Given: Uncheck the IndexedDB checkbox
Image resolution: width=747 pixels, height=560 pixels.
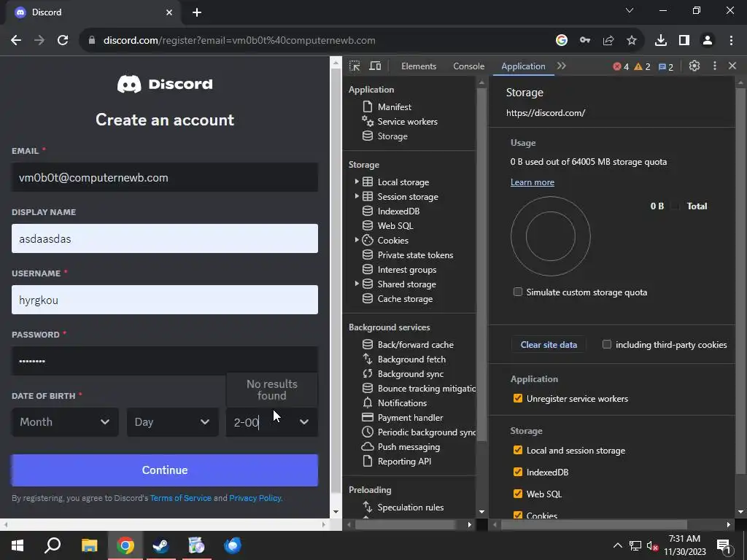Looking at the screenshot, I should (x=518, y=472).
